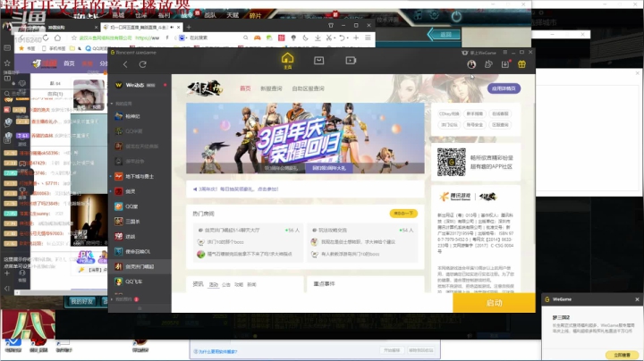The image size is (644, 361).
Task: Click the browser home icon
Action: (57, 38)
